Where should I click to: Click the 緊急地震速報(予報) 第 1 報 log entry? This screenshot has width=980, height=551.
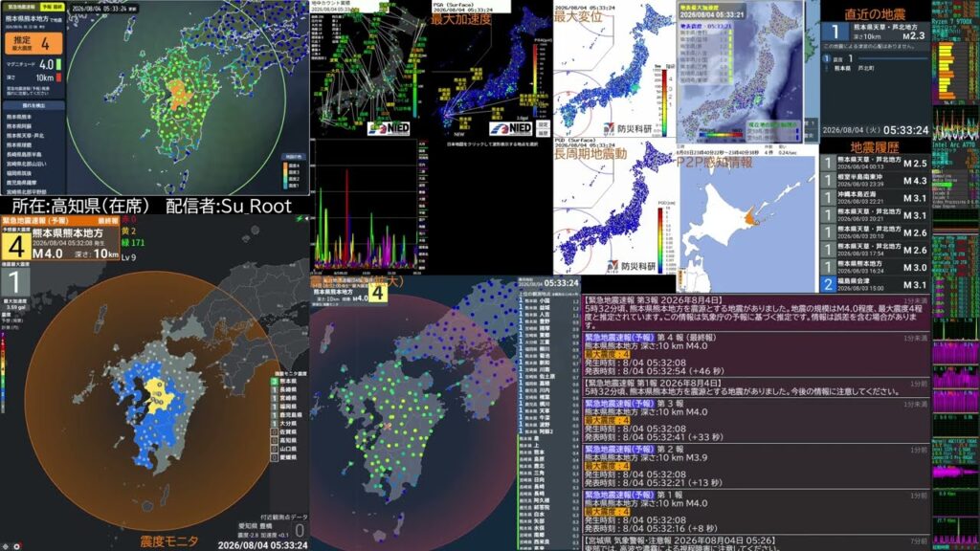[x=756, y=512]
